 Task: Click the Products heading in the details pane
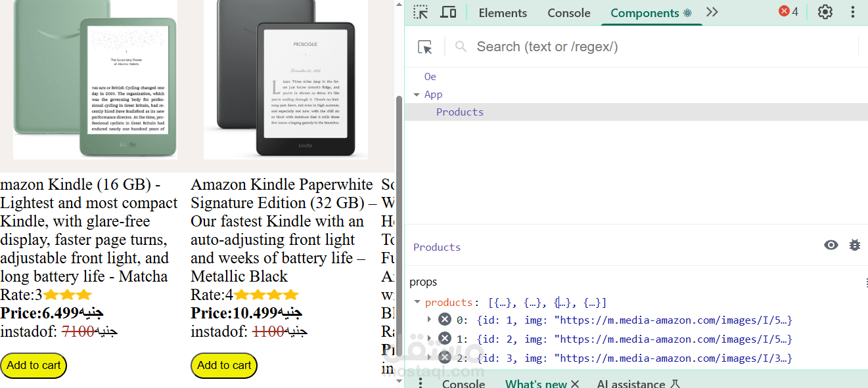click(x=437, y=248)
